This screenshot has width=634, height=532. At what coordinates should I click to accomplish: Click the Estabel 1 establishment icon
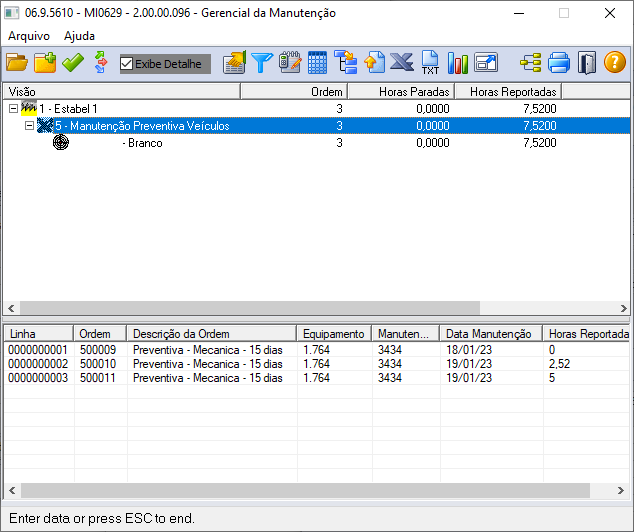pos(29,108)
